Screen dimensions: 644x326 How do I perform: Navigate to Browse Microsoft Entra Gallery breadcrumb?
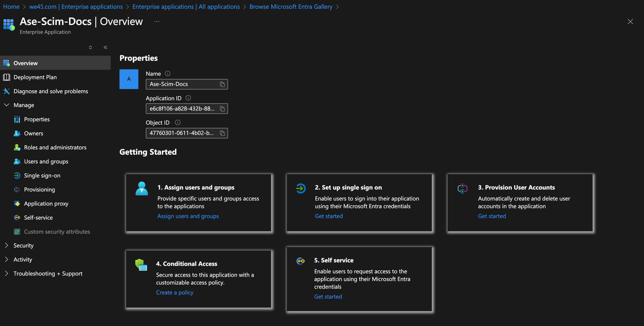click(x=291, y=7)
